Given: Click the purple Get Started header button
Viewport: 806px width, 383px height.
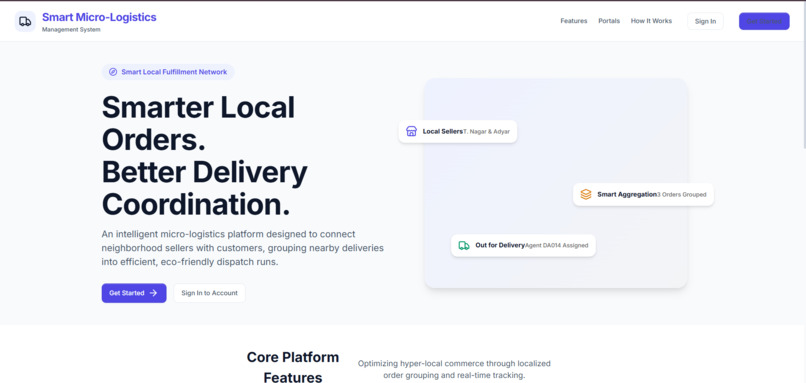Looking at the screenshot, I should [x=764, y=21].
